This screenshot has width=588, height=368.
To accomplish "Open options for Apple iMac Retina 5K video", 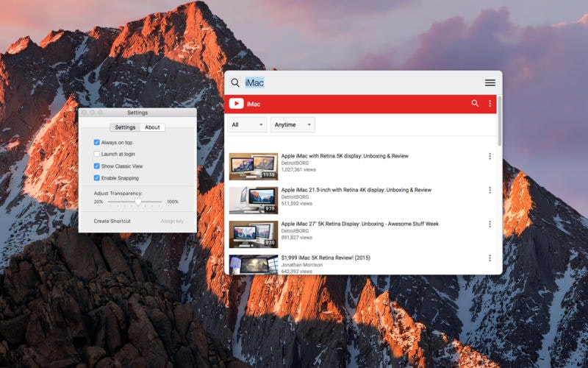I will click(490, 156).
